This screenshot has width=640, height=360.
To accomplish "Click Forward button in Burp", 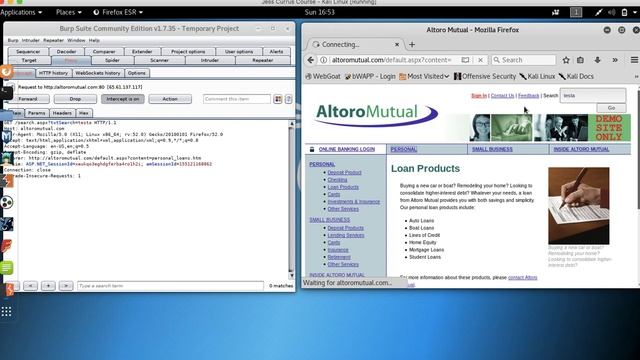I will [x=28, y=99].
